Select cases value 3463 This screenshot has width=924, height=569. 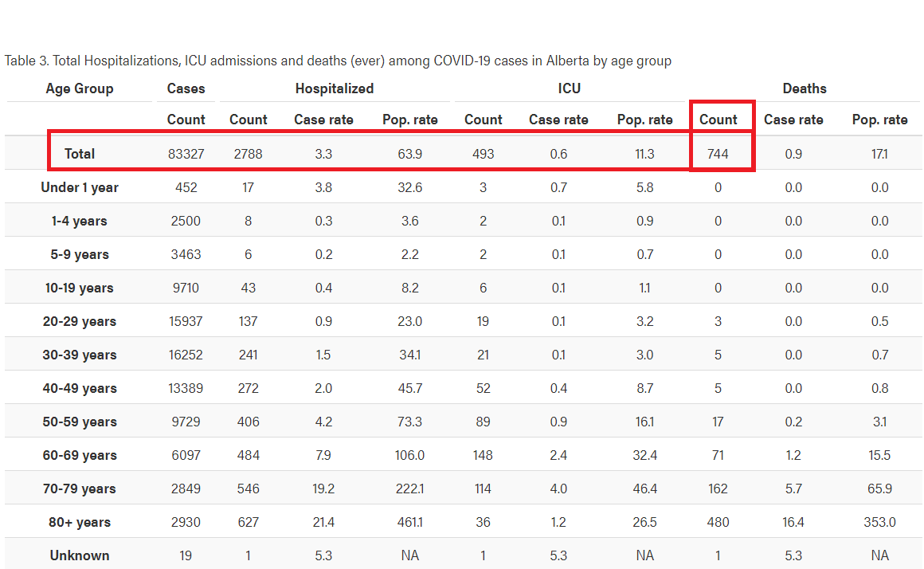tap(186, 255)
